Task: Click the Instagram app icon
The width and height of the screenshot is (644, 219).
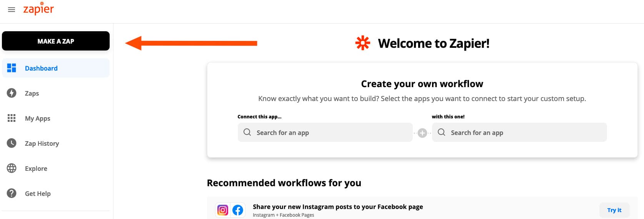Action: (x=223, y=210)
